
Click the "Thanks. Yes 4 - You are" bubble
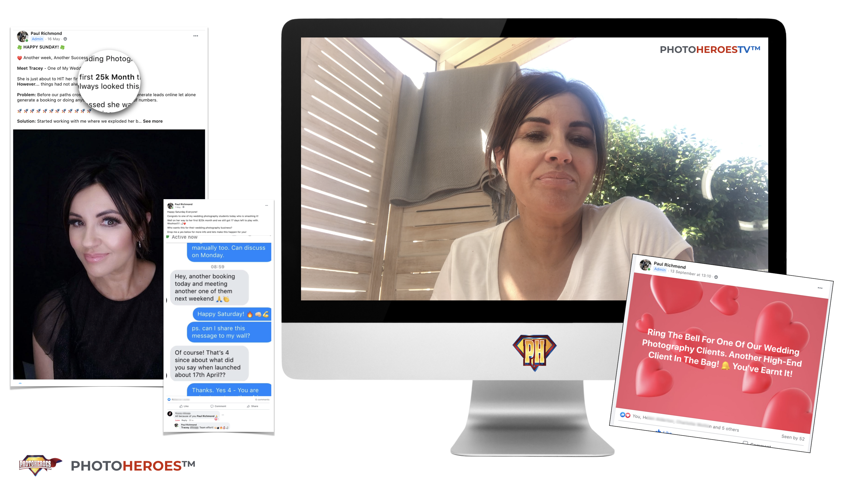tap(229, 390)
